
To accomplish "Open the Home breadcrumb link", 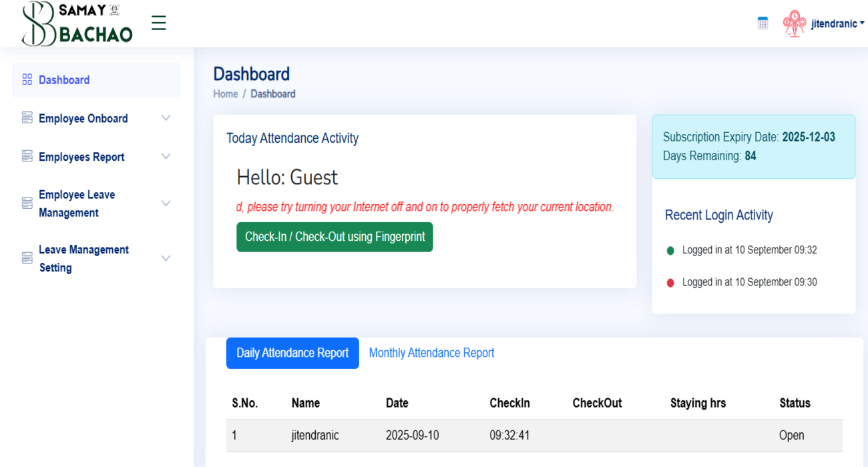I will [225, 93].
